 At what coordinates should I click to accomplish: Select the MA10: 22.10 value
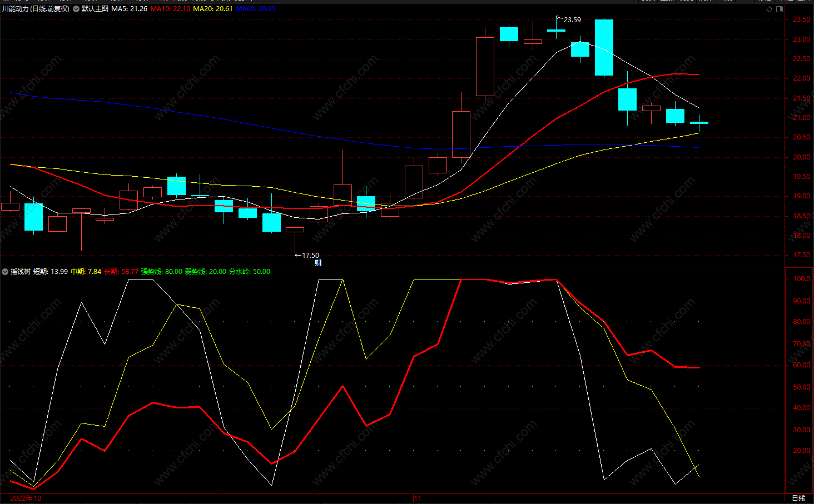pyautogui.click(x=170, y=9)
